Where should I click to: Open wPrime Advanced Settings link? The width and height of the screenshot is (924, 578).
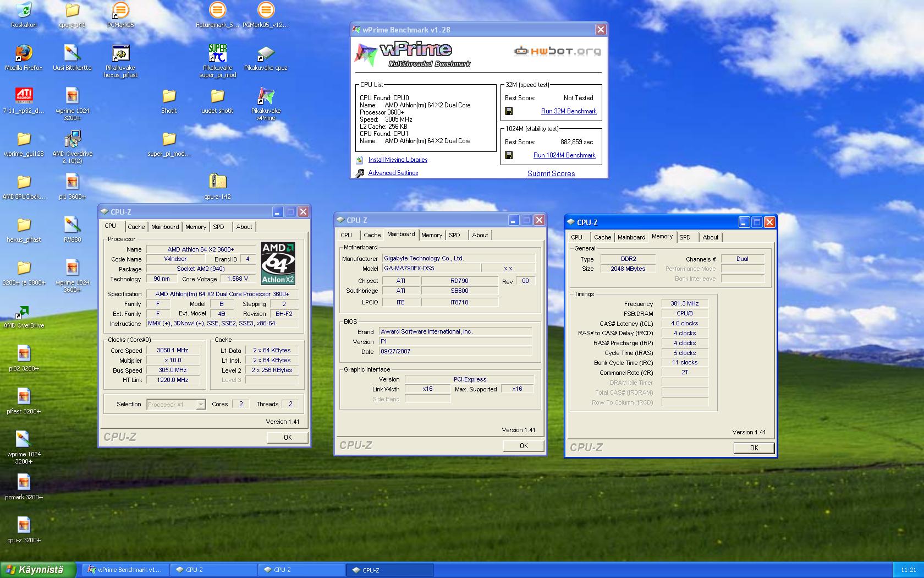point(393,173)
